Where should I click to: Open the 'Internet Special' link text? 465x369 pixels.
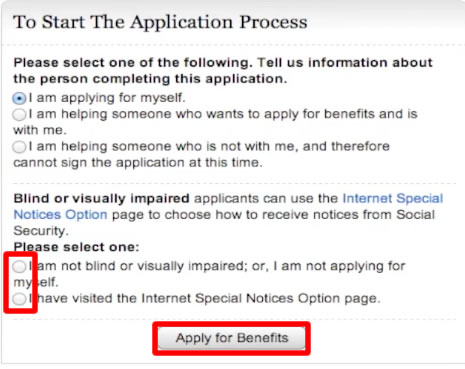click(x=393, y=198)
